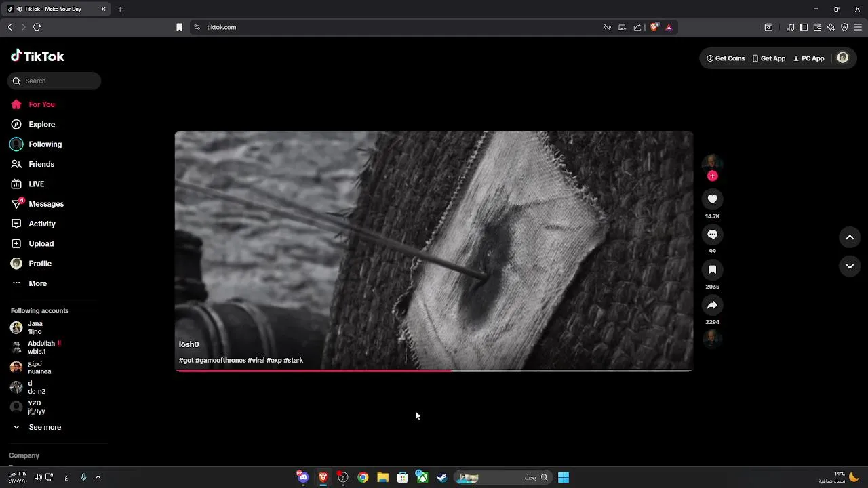
Task: Seek on the video progress bar
Action: tap(434, 371)
